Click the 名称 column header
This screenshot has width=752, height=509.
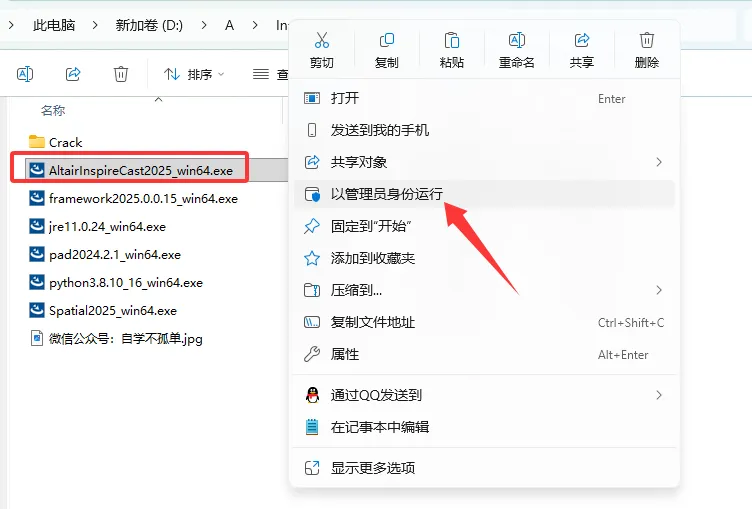point(53,111)
